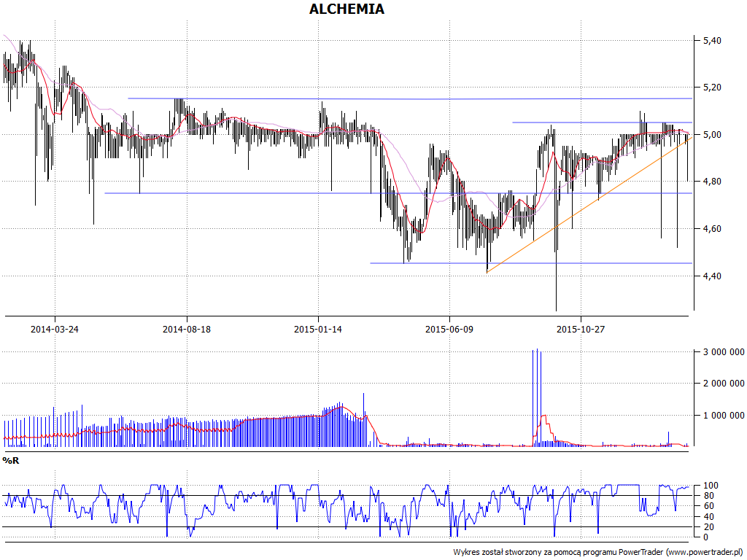Click the 5,00 price axis label
This screenshot has height=560, width=747.
point(712,135)
